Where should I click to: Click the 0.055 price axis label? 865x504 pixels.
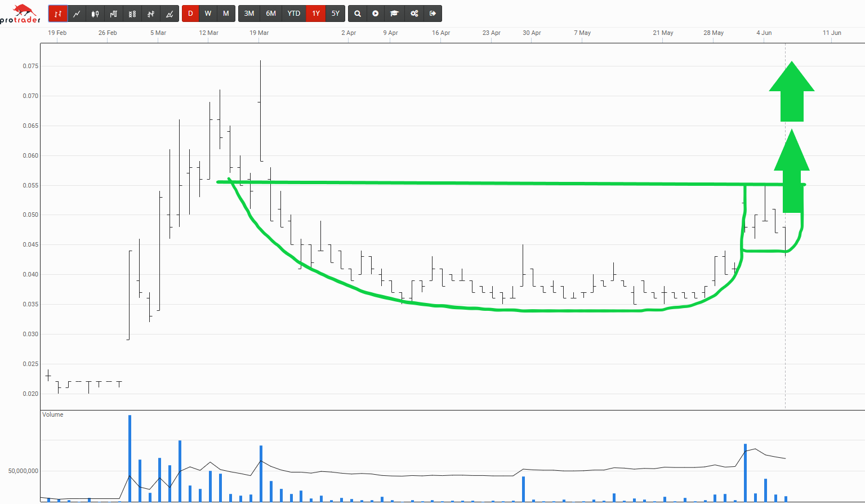tap(30, 185)
